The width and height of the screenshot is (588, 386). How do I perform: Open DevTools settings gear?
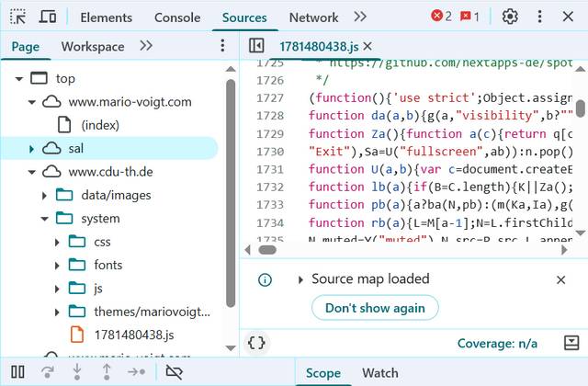[x=510, y=17]
